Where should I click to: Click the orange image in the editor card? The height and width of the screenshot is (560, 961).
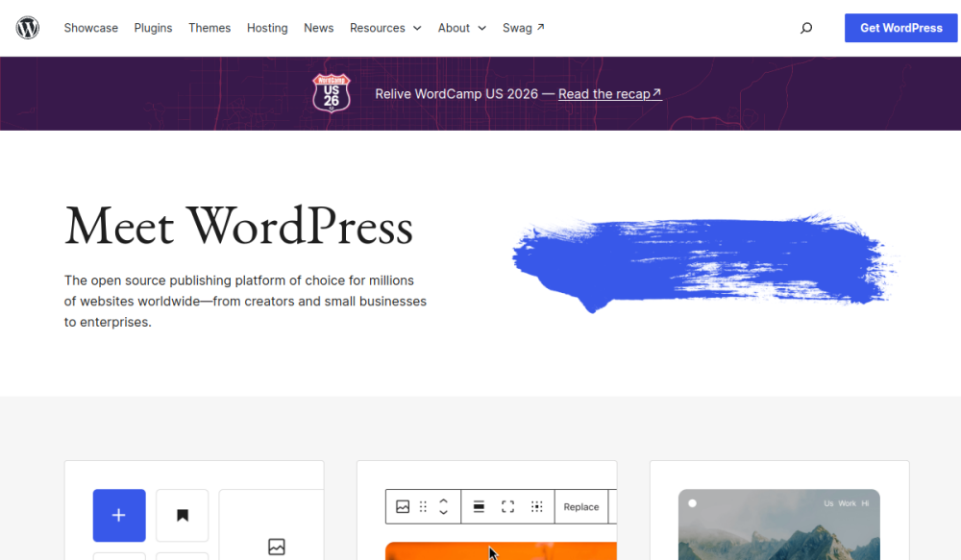[x=501, y=550]
